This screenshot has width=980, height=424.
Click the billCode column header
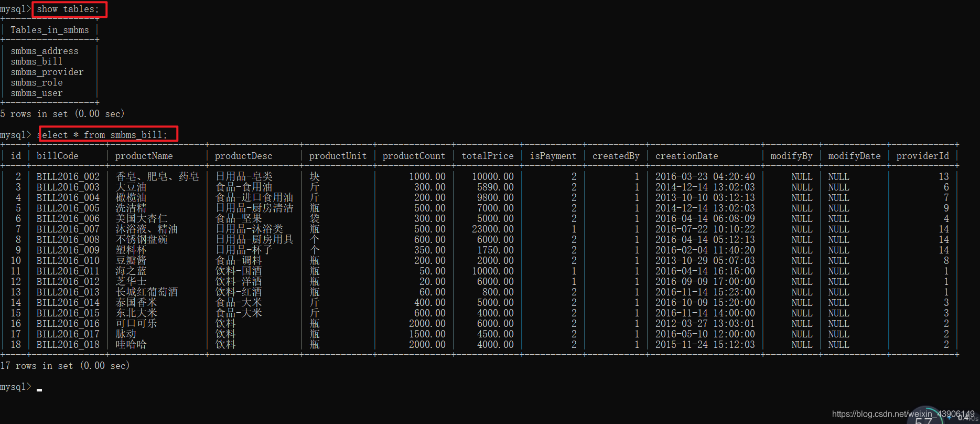click(58, 156)
